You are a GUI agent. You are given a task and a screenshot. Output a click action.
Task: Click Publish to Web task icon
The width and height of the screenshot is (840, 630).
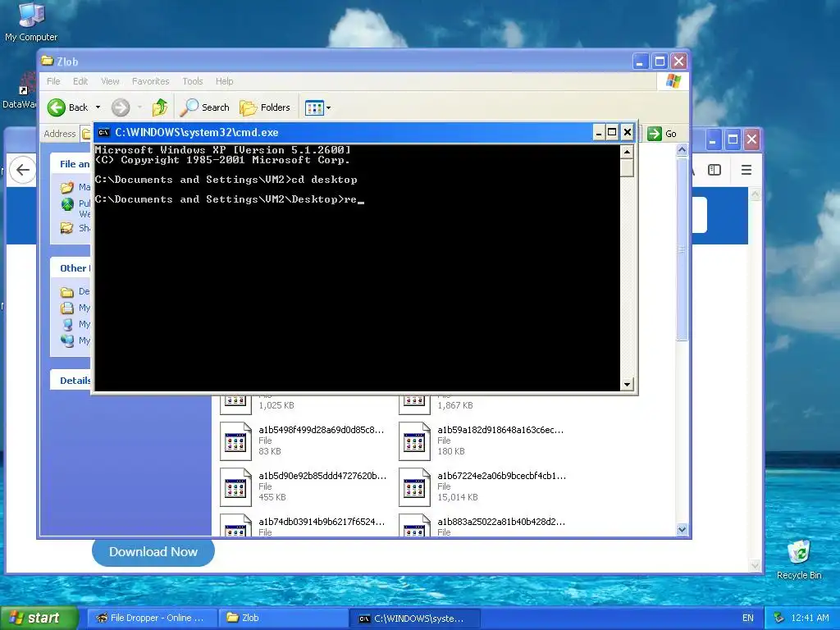(x=67, y=204)
